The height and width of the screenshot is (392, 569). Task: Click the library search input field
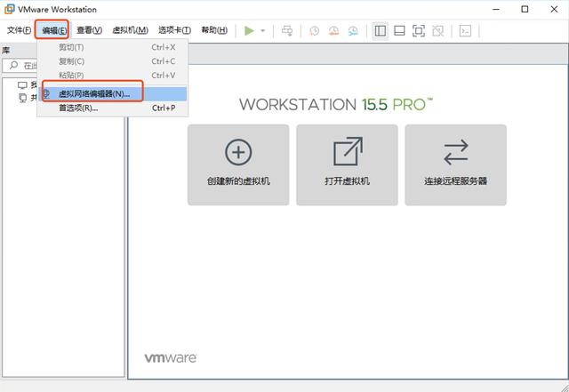(x=20, y=66)
